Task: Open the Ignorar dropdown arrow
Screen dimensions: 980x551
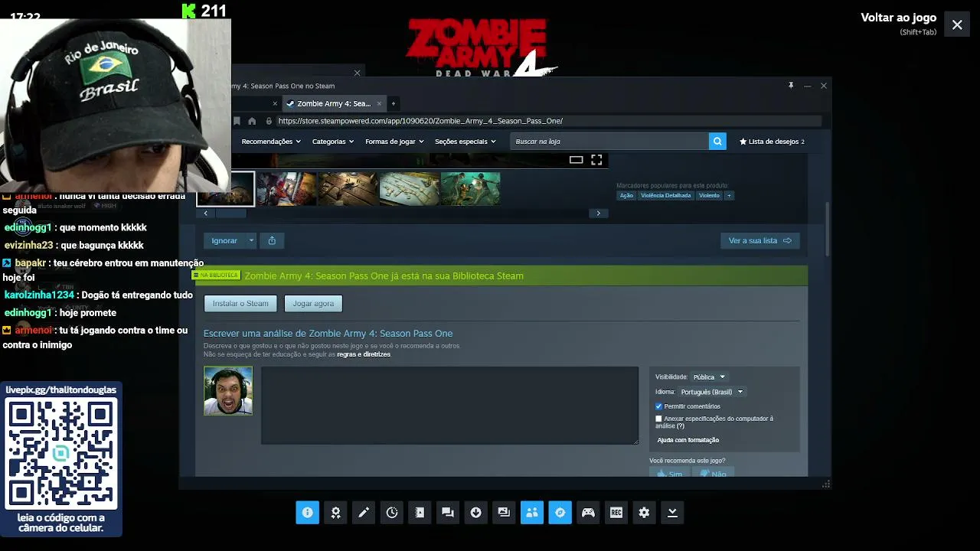Action: click(x=251, y=240)
